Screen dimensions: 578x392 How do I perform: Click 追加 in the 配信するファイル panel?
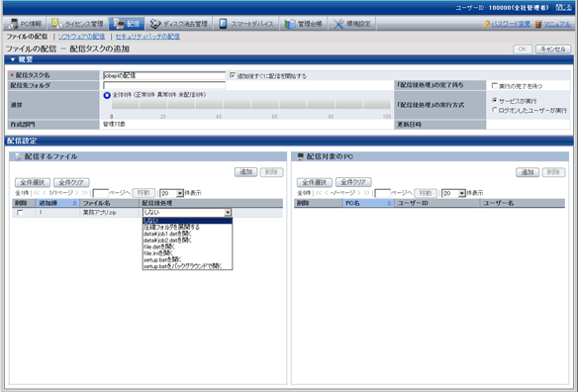245,172
